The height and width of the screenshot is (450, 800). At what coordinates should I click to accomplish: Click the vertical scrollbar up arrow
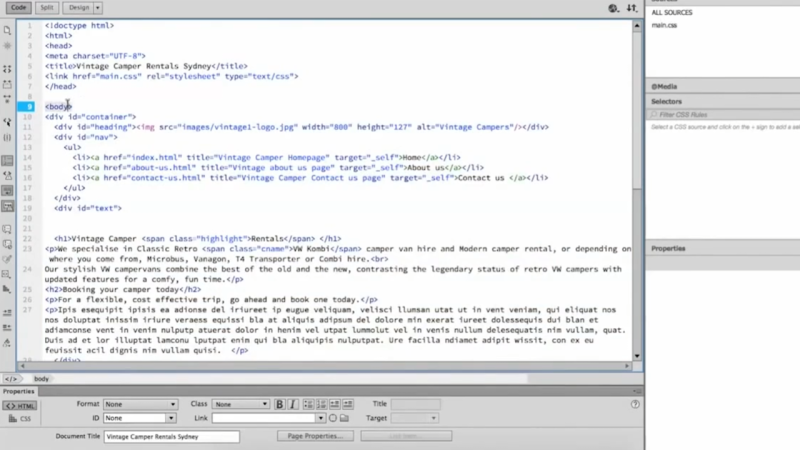637,25
